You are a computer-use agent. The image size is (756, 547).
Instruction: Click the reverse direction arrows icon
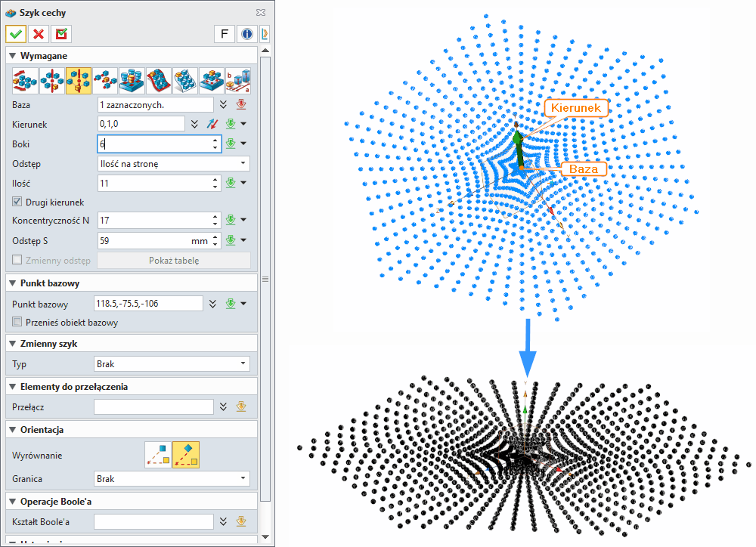(x=212, y=124)
